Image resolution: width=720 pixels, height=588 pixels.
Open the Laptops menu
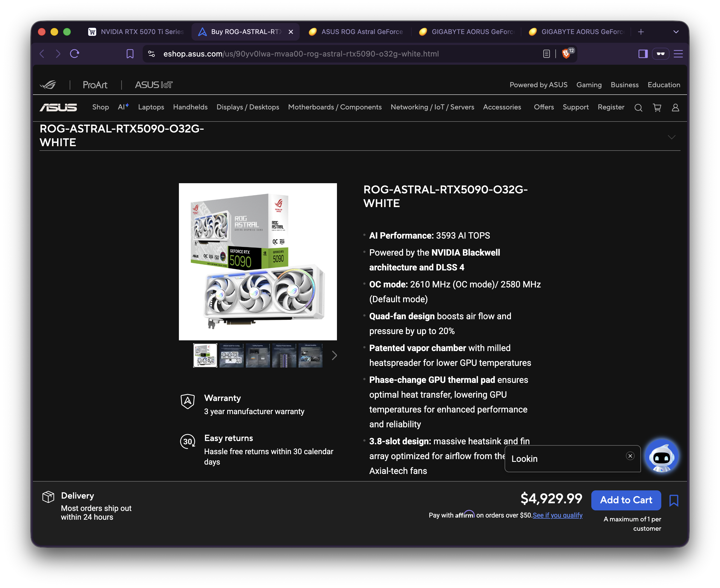(151, 107)
